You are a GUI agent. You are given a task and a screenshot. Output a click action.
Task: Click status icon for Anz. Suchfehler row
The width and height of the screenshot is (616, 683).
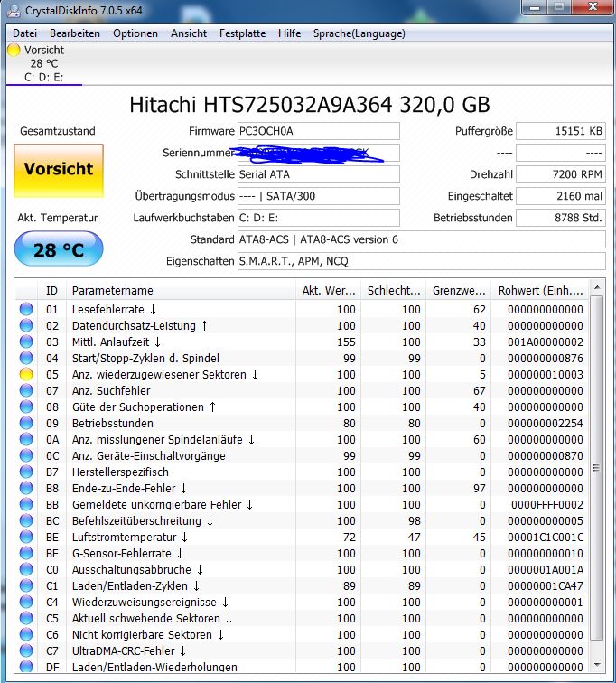pyautogui.click(x=26, y=390)
